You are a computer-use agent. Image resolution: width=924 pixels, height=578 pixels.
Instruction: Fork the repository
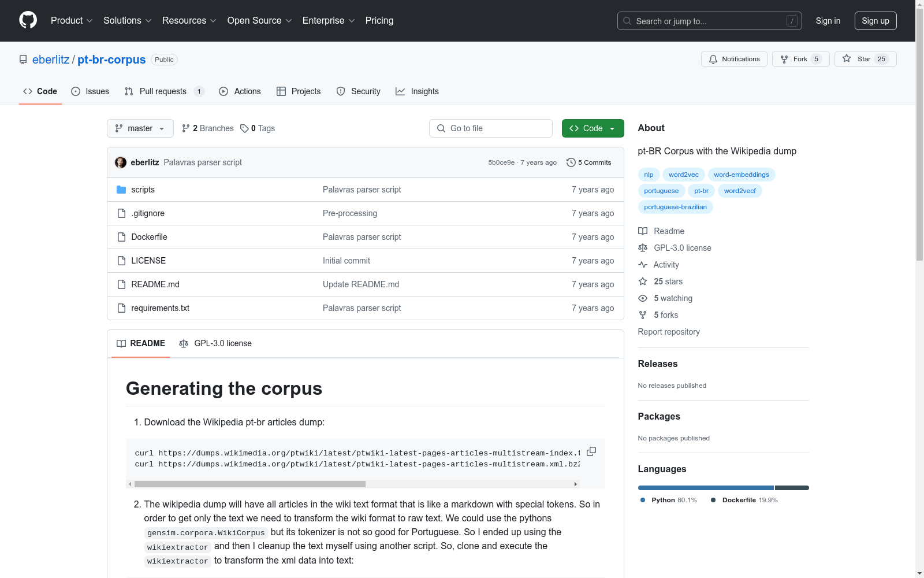(800, 59)
